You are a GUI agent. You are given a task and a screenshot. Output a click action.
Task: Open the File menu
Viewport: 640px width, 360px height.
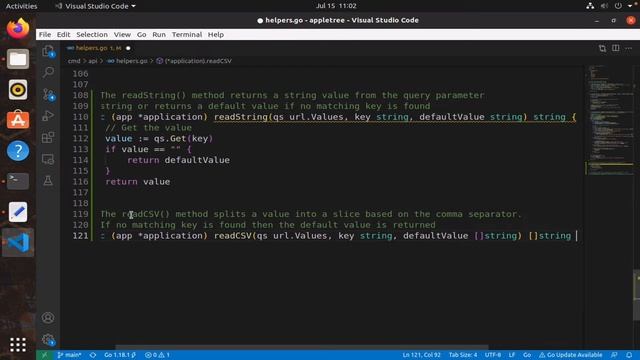(45, 35)
